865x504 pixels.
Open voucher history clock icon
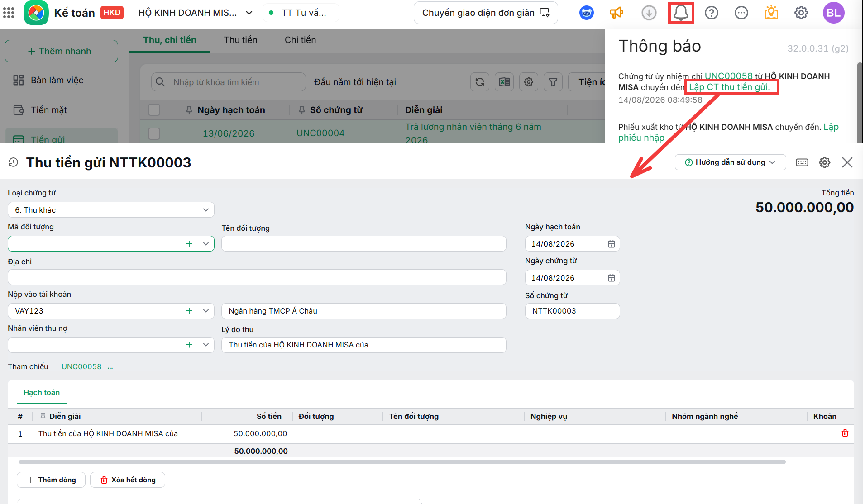tap(13, 162)
